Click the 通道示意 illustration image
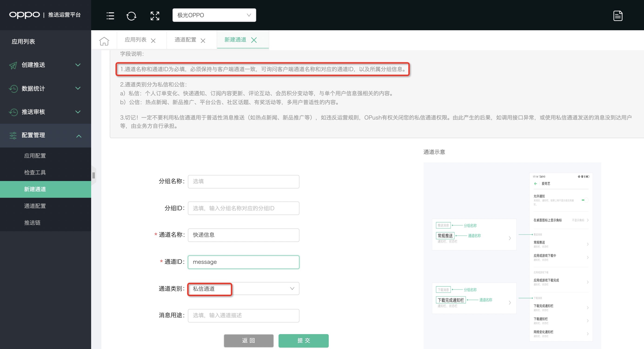 [512, 256]
